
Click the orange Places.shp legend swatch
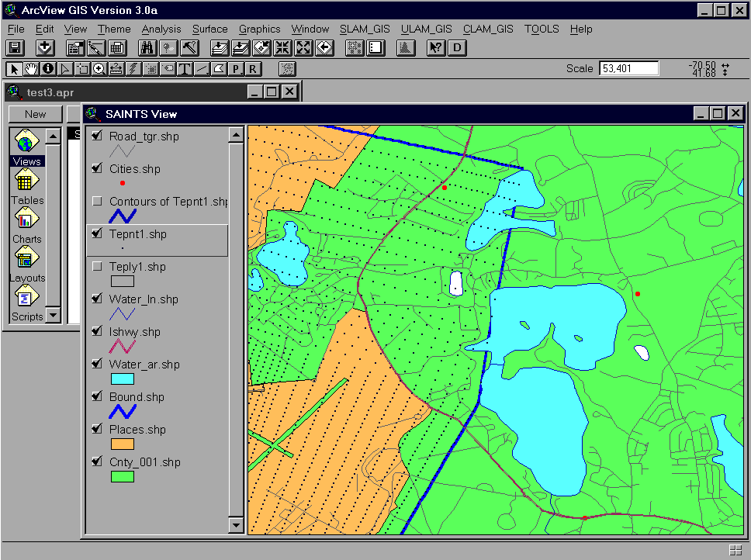click(x=122, y=444)
